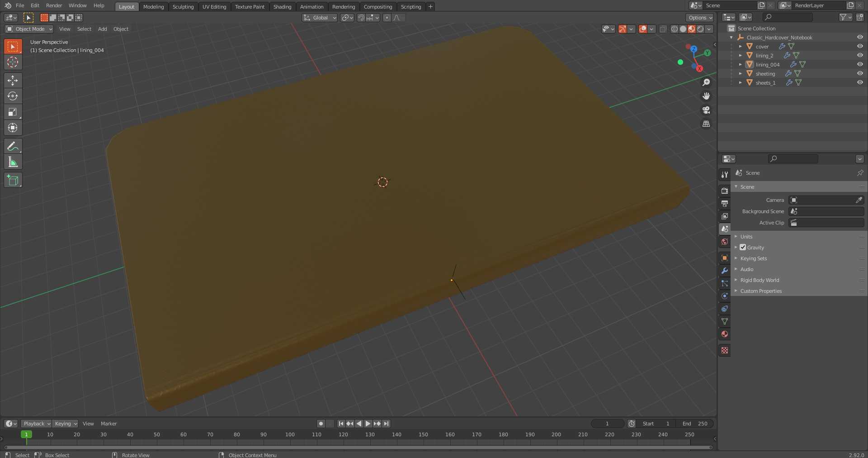Toggle the auto keying record button

coord(321,424)
